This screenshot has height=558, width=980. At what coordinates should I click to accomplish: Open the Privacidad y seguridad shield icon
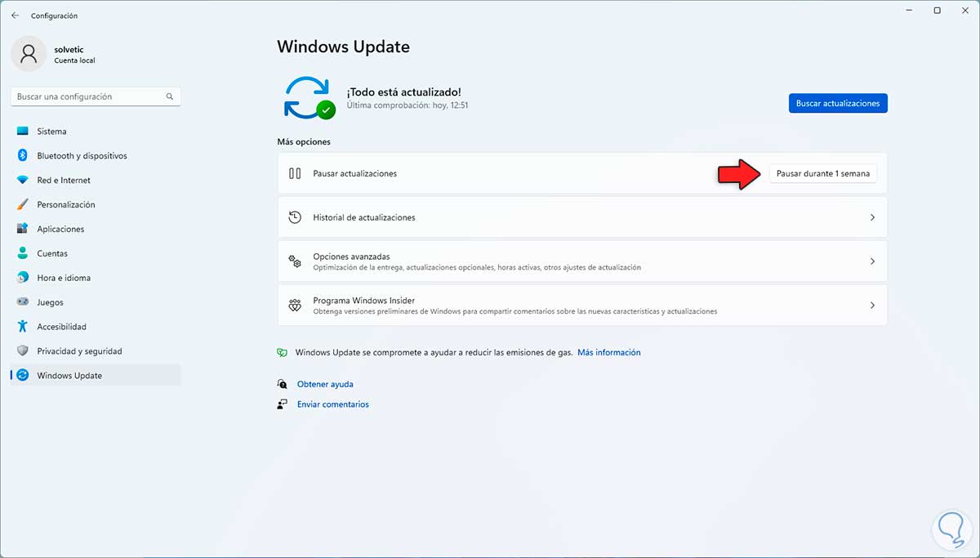[x=22, y=351]
